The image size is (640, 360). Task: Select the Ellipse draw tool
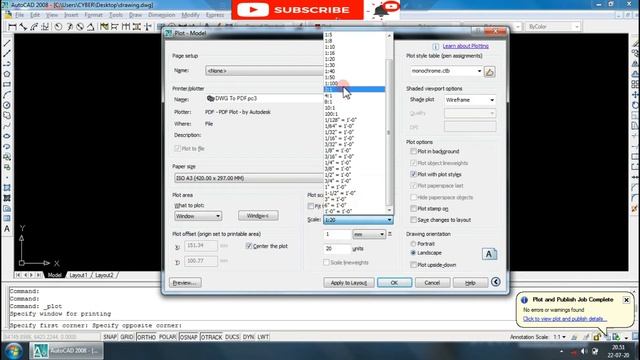[x=7, y=136]
